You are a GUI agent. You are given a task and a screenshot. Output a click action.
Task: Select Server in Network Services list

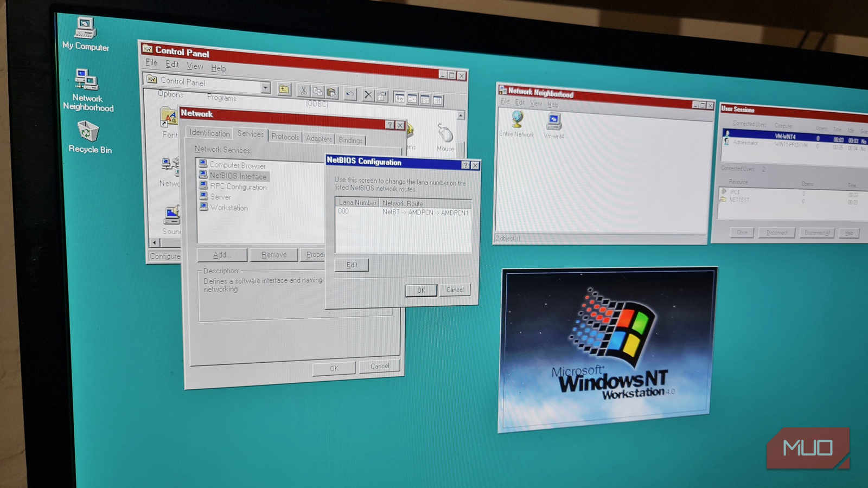point(215,196)
